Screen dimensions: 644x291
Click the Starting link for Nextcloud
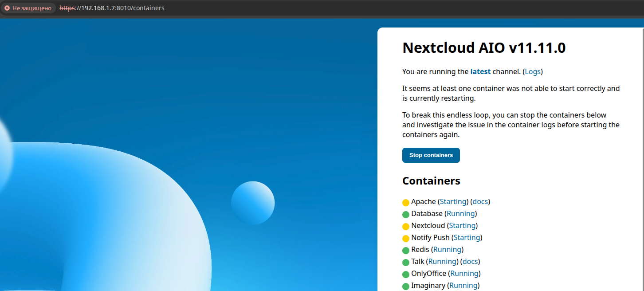(462, 225)
